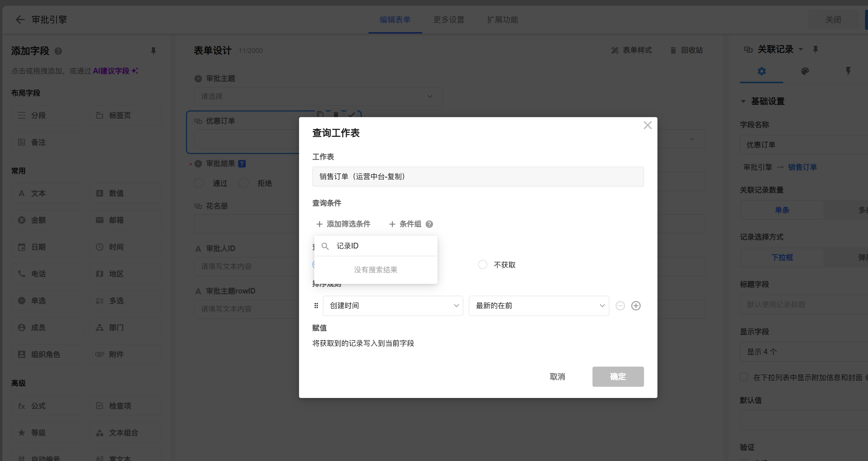This screenshot has height=461, width=868.
Task: Enable 在下拉列表中显示附加信息和封面 checkbox
Action: tap(744, 377)
